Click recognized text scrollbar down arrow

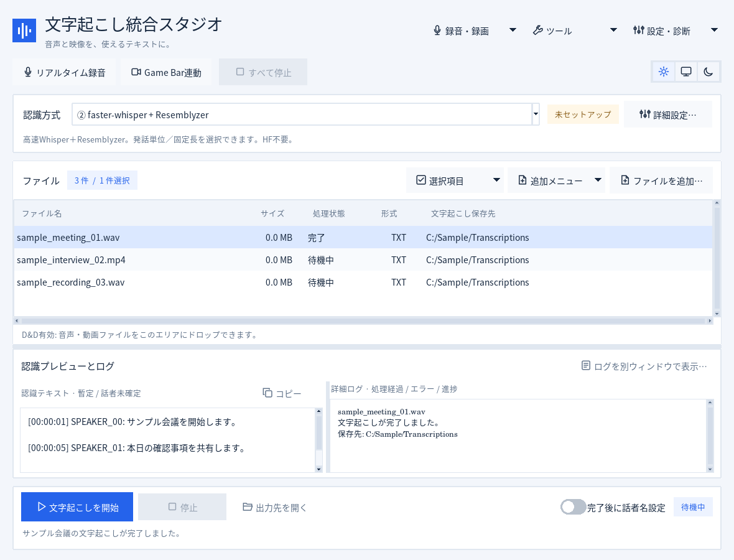(318, 469)
